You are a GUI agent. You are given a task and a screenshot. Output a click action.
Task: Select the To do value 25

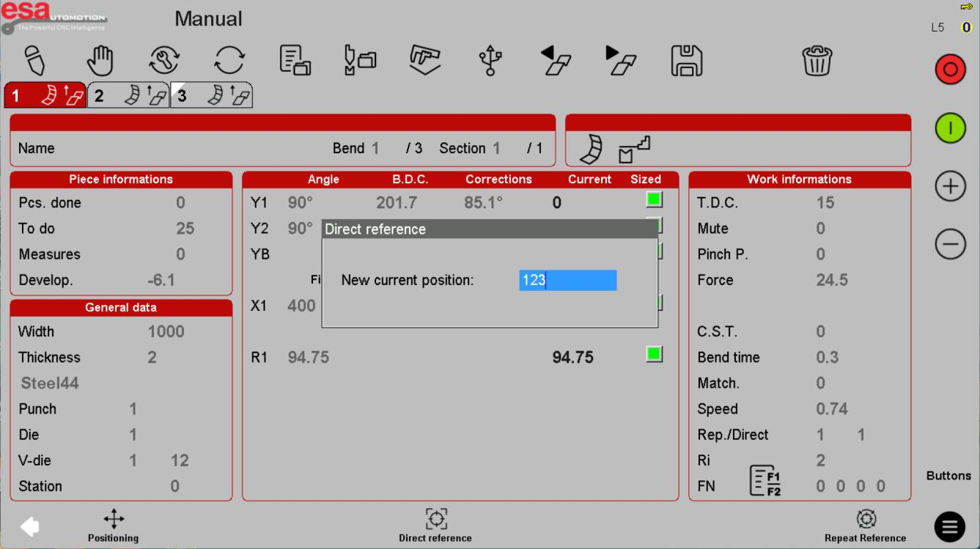click(185, 229)
